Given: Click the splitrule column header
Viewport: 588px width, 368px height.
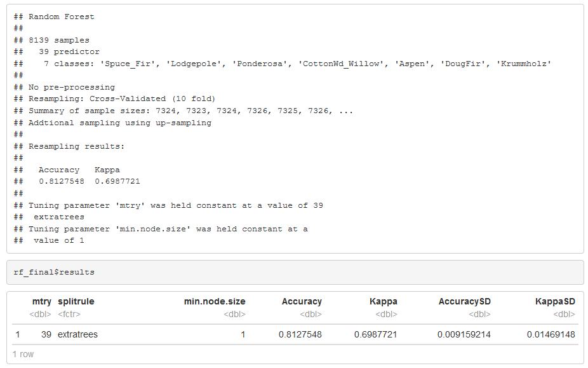Looking at the screenshot, I should [76, 301].
